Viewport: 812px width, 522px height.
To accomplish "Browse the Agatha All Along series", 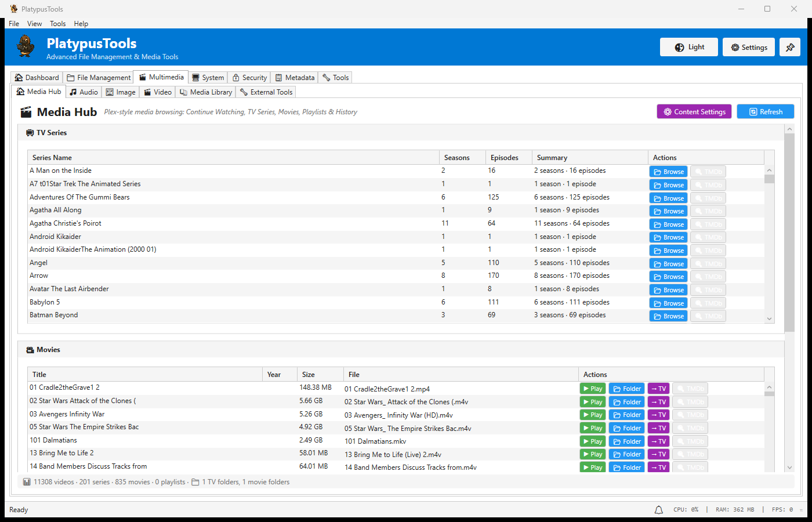I will coord(668,211).
